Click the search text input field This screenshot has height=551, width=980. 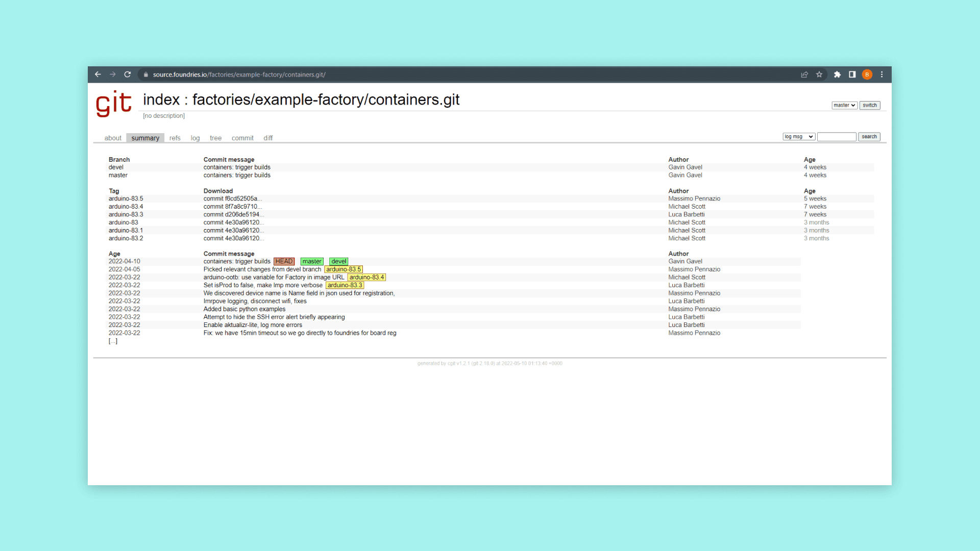837,137
